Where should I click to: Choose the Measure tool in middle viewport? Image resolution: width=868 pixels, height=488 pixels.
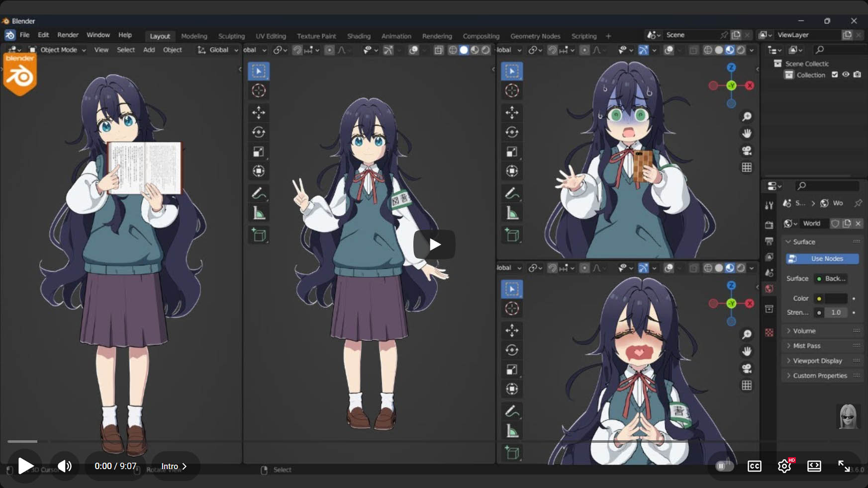pyautogui.click(x=259, y=213)
